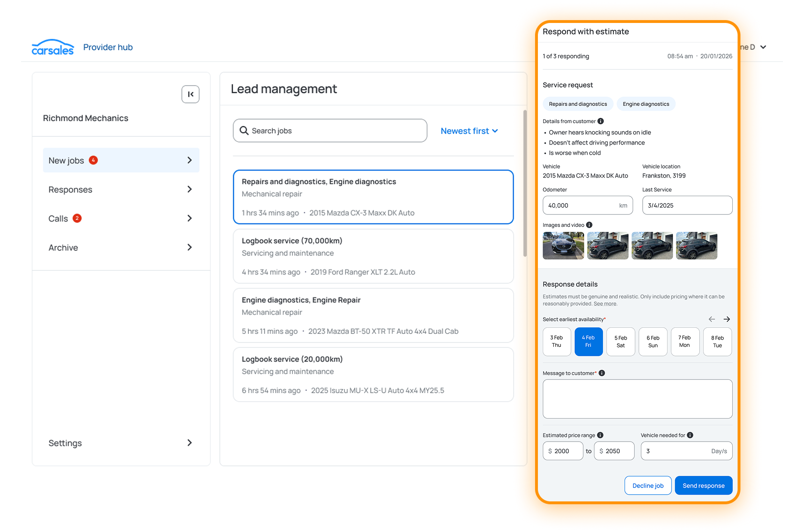Click the Search jobs field

pos(330,131)
